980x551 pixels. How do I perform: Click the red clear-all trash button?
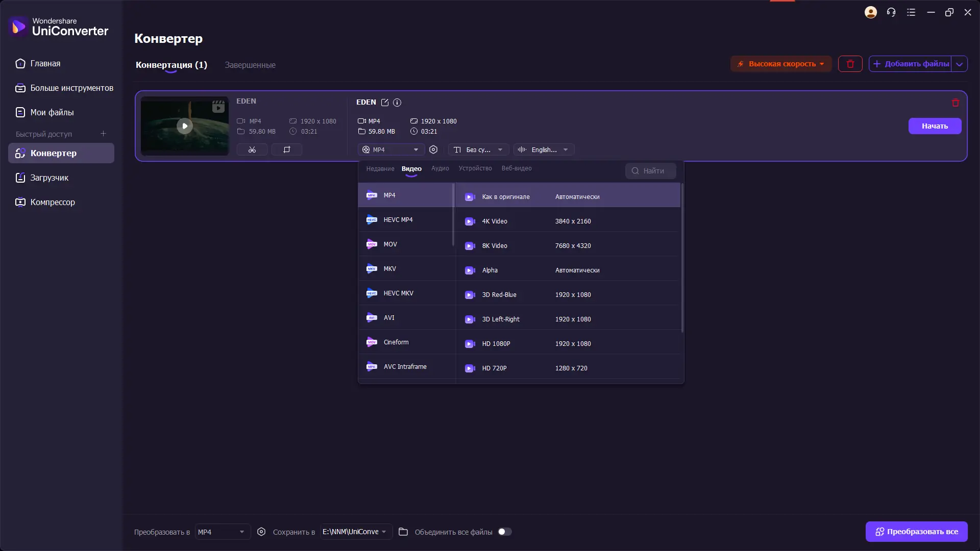(850, 64)
